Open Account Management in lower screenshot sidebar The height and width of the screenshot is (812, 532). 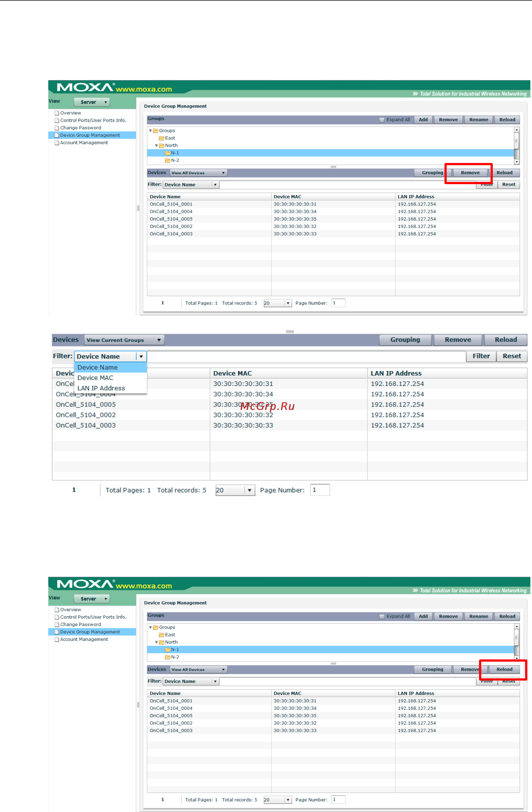84,639
